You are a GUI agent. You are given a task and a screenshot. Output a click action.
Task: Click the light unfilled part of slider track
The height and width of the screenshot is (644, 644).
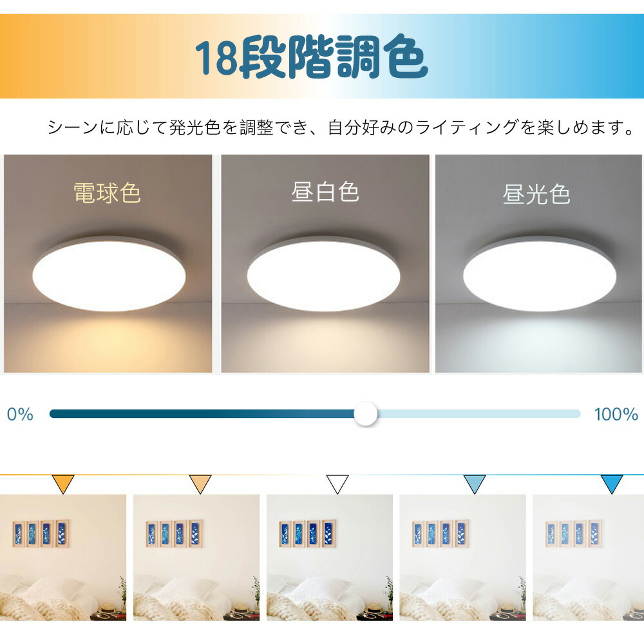tap(478, 413)
